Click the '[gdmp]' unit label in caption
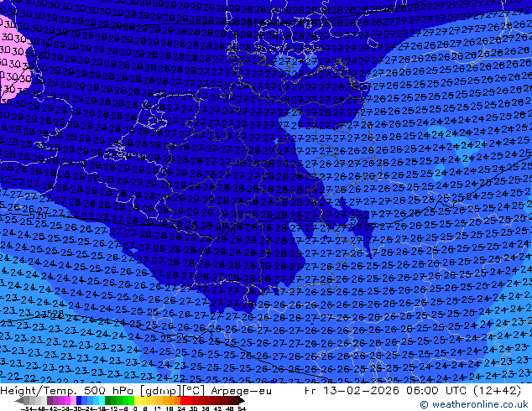Screen dimensions: 532x411 [x=160, y=391]
